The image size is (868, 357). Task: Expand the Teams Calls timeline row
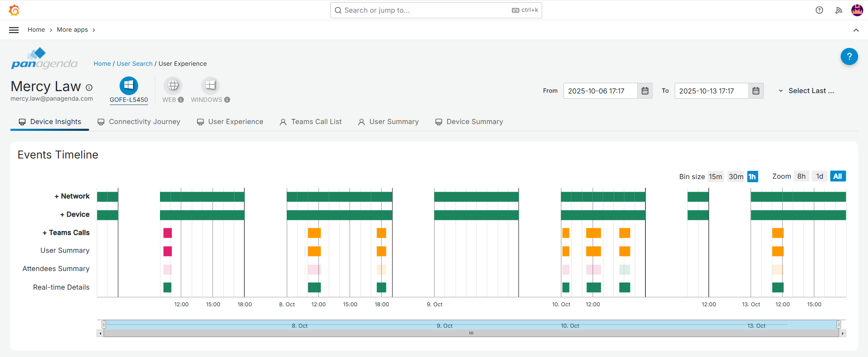click(66, 233)
